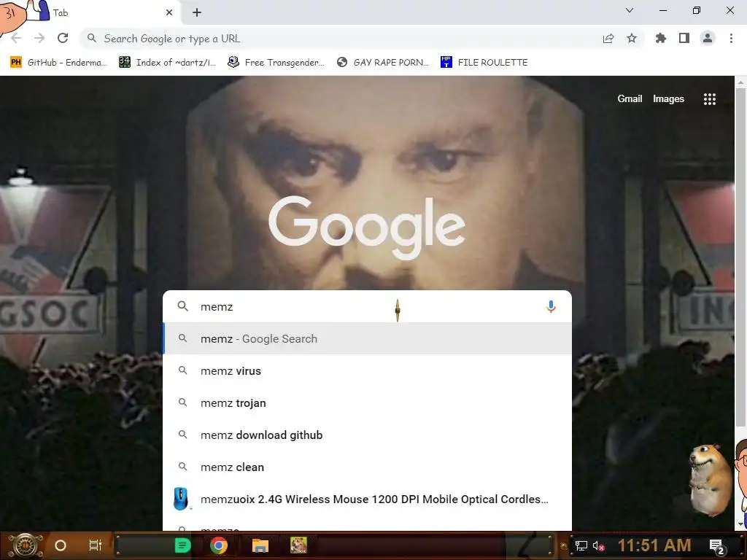Screen dimensions: 747x560
Task: Select memz virus suggestion
Action: tap(367, 371)
